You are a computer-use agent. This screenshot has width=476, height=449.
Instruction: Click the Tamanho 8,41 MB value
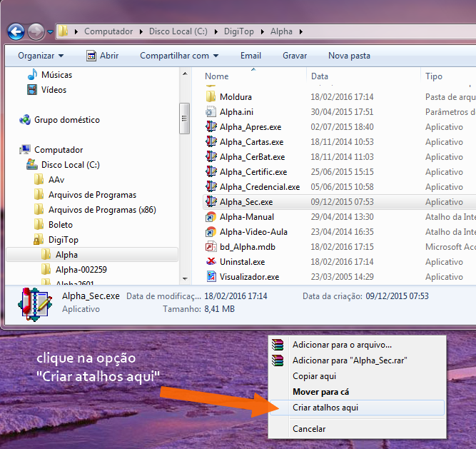tap(219, 309)
